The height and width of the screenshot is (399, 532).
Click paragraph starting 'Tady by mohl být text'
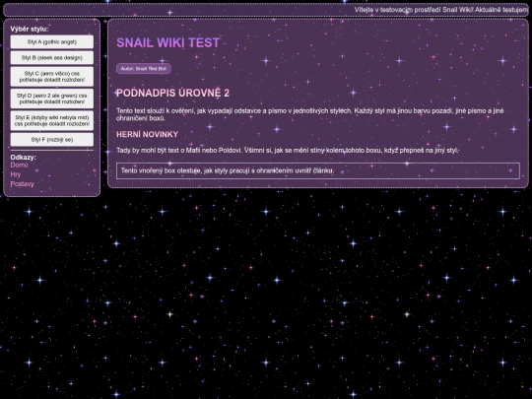(288, 151)
